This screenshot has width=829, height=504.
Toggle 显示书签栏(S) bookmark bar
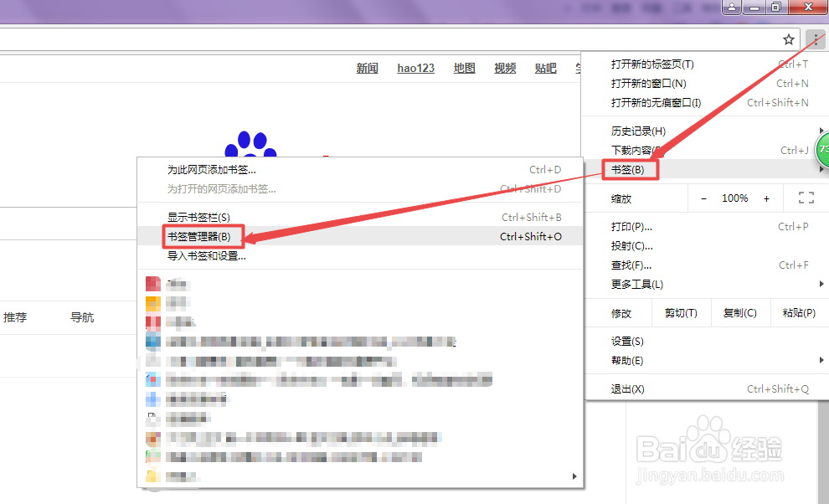360,218
